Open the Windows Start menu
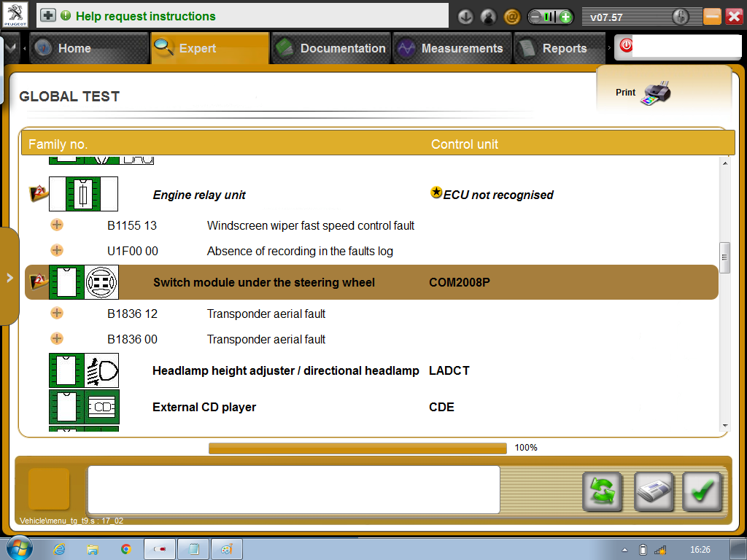 click(x=20, y=548)
